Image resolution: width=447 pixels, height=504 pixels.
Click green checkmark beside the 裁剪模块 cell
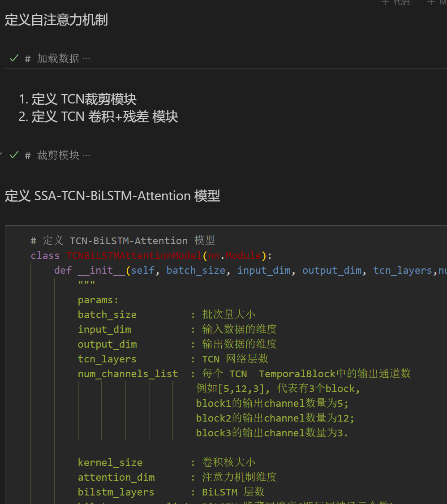pyautogui.click(x=13, y=155)
